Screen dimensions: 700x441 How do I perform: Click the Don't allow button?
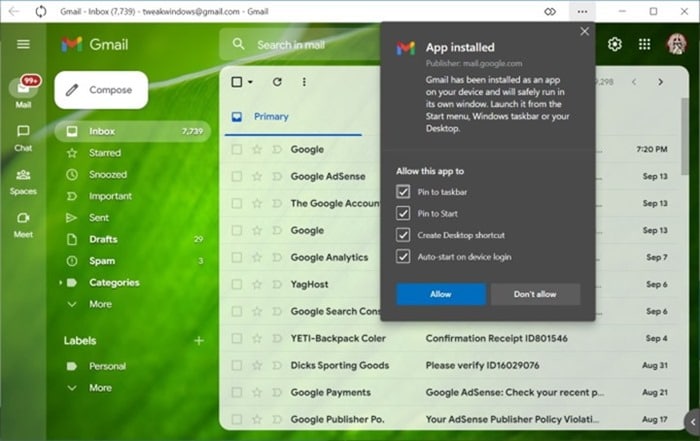pyautogui.click(x=535, y=294)
